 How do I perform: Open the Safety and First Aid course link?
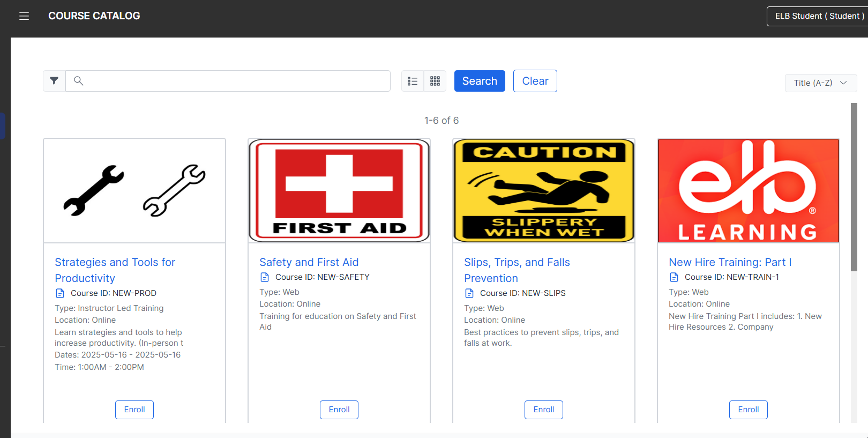point(309,262)
